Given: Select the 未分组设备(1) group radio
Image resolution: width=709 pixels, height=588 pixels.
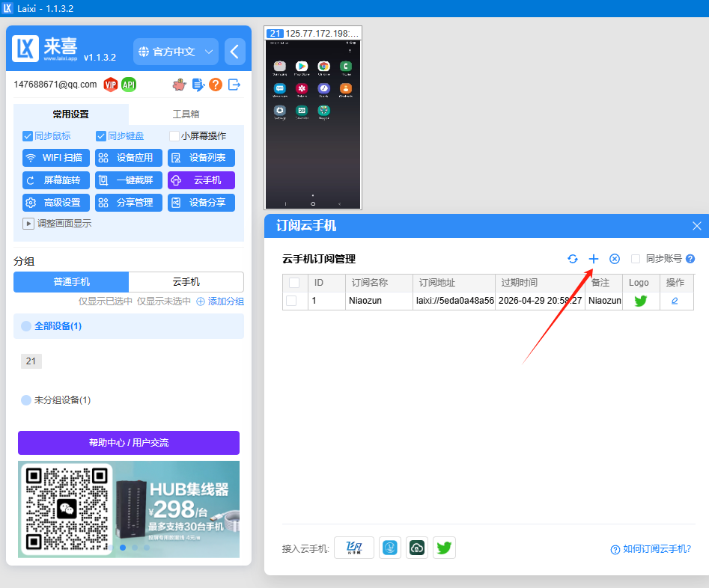Looking at the screenshot, I should click(x=26, y=400).
